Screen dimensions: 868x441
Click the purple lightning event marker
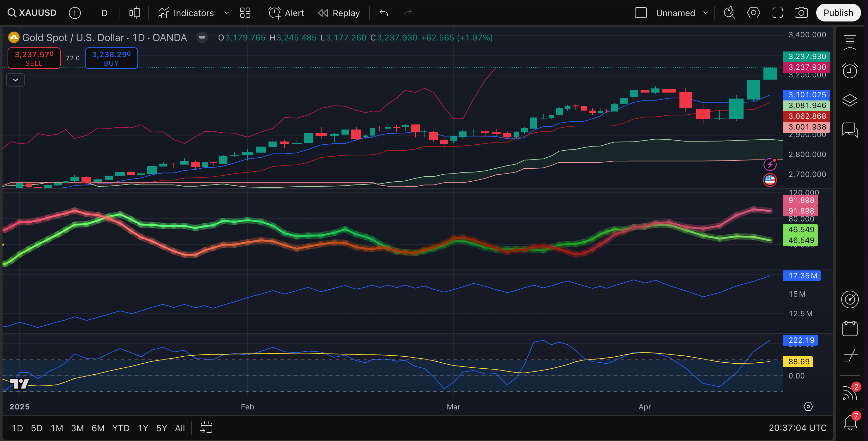coord(770,165)
